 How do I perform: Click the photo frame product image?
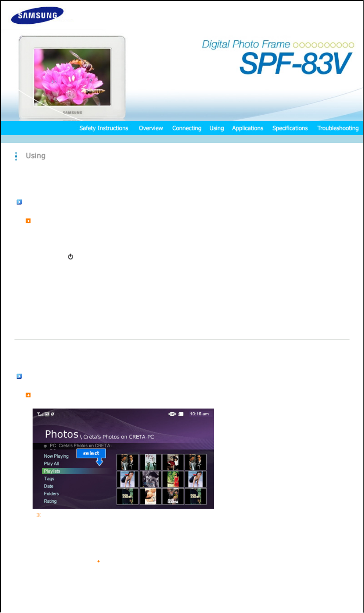click(72, 77)
